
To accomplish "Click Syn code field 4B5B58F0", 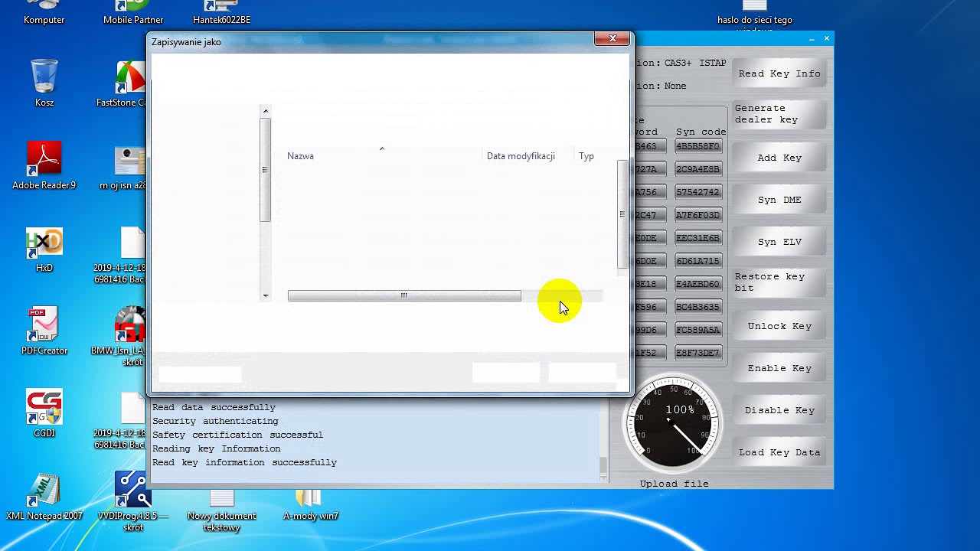I will 698,146.
